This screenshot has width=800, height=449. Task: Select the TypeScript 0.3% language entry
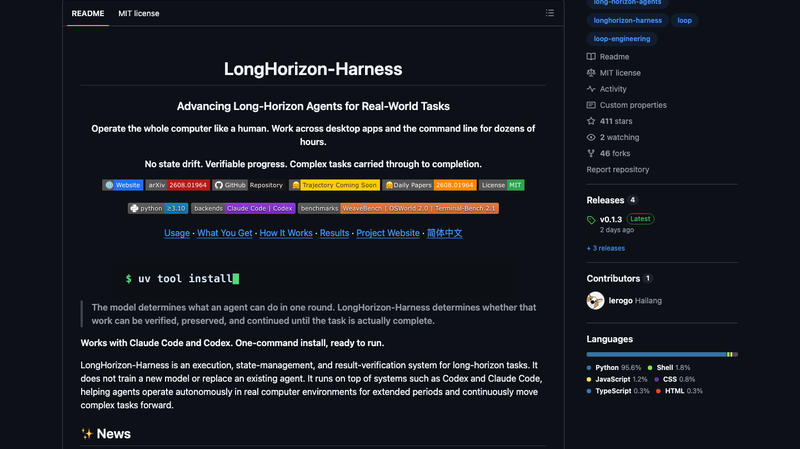[618, 391]
